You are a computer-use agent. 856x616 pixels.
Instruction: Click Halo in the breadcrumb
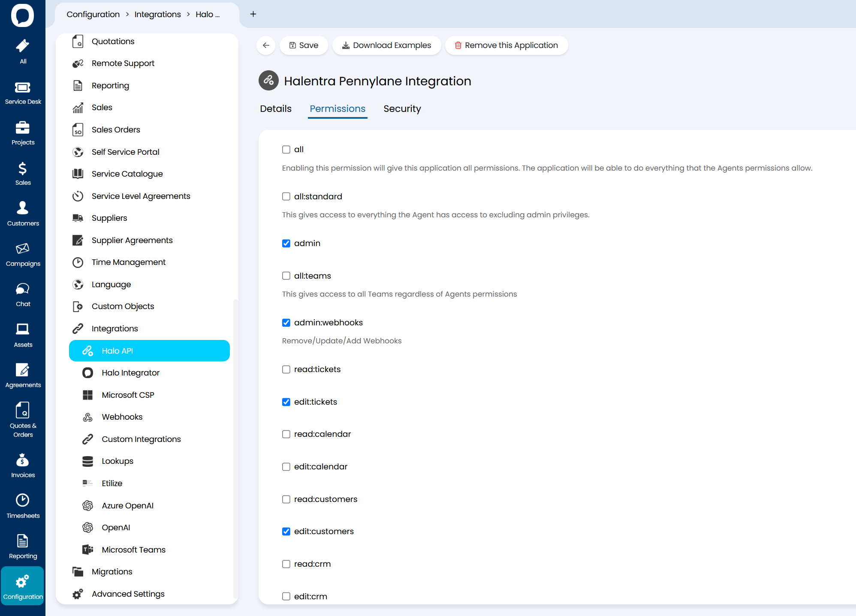[x=208, y=14]
